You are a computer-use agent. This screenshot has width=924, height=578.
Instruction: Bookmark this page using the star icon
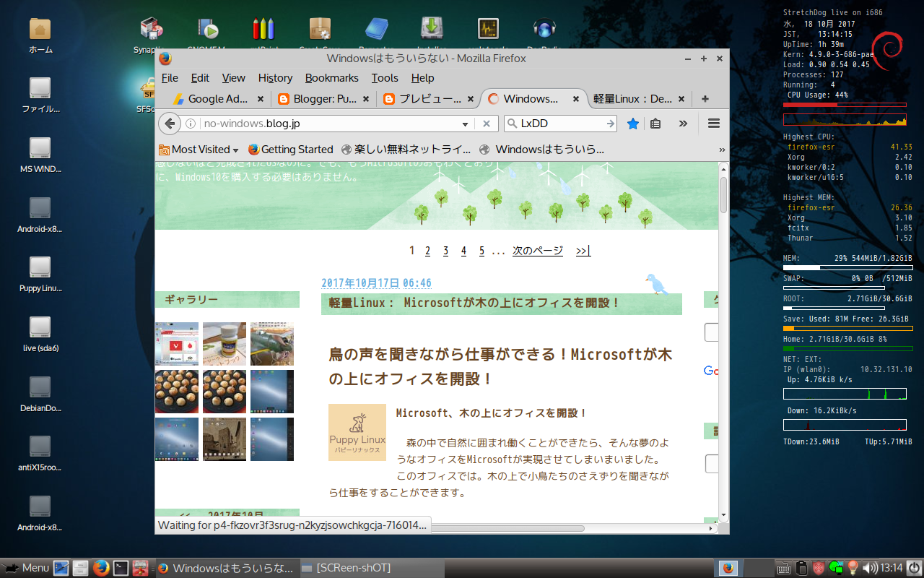click(x=632, y=123)
